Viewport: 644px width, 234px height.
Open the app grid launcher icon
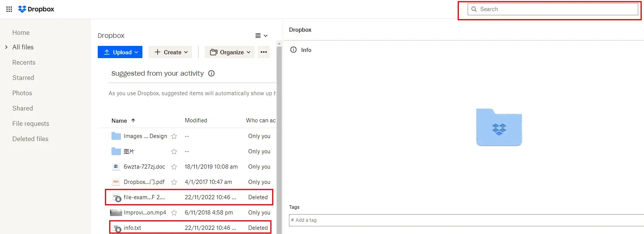coord(9,9)
